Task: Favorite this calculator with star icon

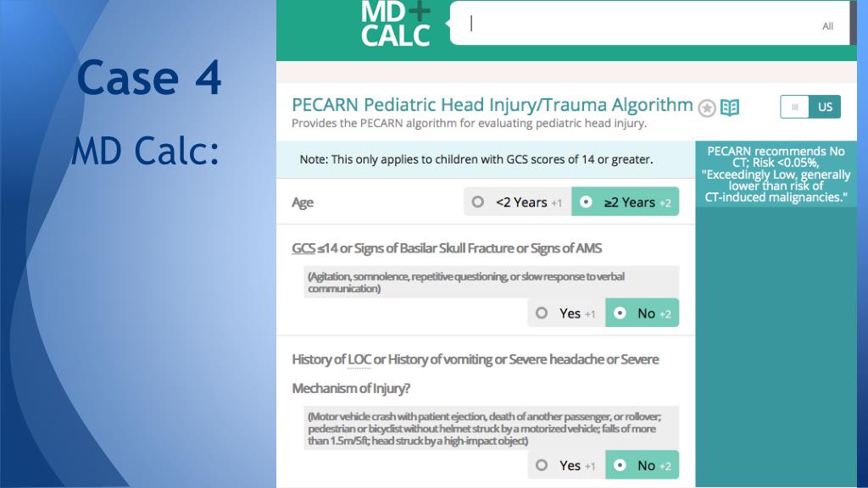Action: 707,108
